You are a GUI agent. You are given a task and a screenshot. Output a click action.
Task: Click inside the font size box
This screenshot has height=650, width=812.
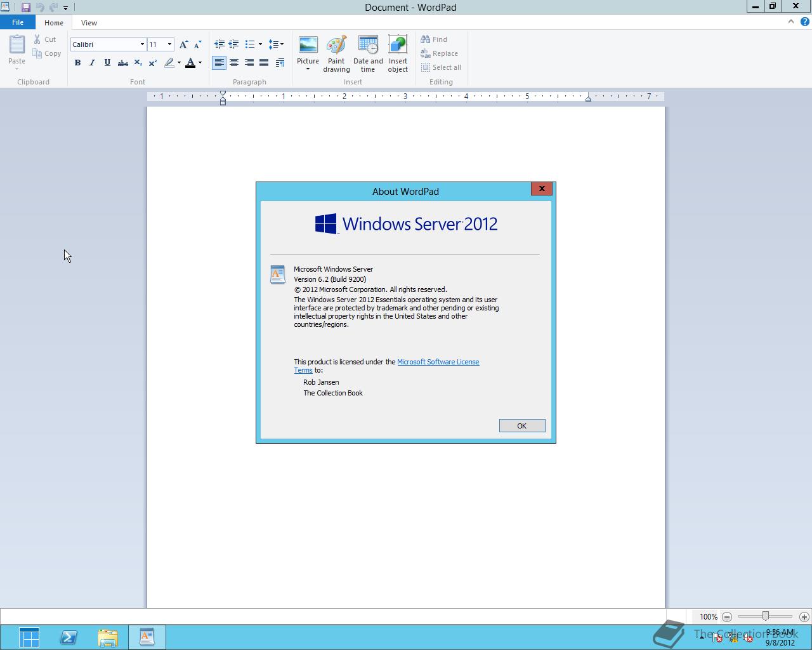(156, 44)
